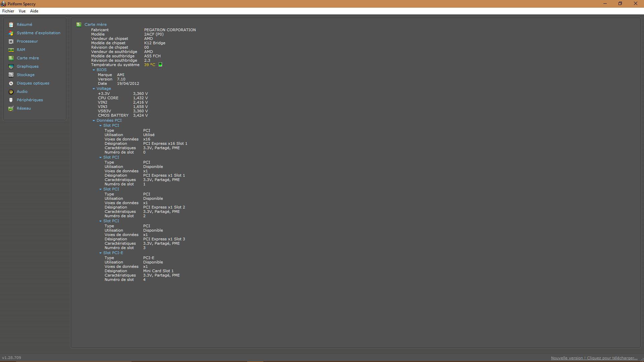Open the Vue menu
The height and width of the screenshot is (362, 644).
(x=22, y=11)
